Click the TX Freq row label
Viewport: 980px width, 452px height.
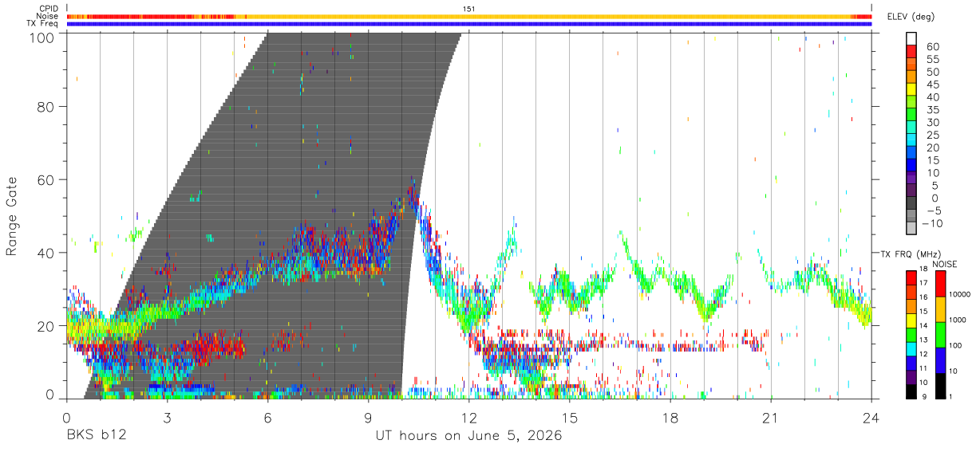[42, 24]
